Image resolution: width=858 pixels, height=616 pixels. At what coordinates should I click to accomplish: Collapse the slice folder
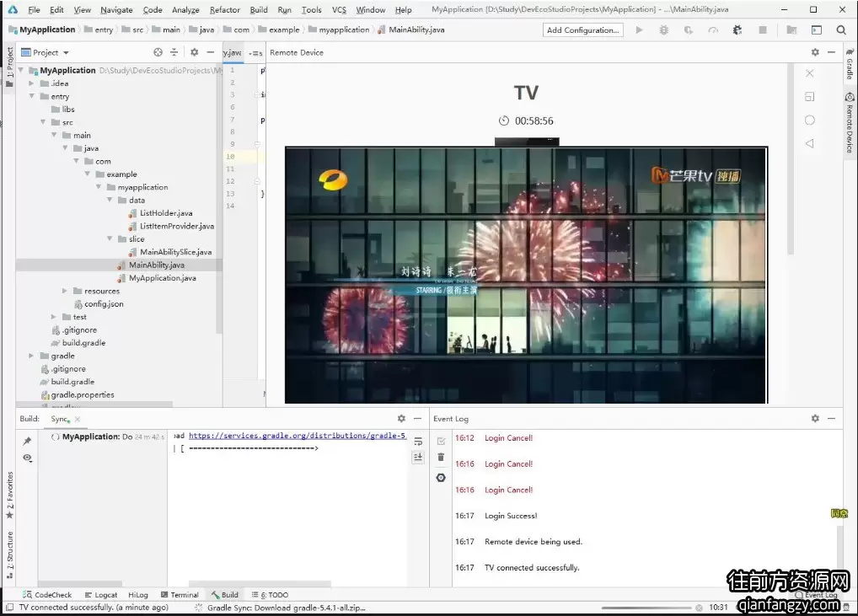click(x=110, y=238)
